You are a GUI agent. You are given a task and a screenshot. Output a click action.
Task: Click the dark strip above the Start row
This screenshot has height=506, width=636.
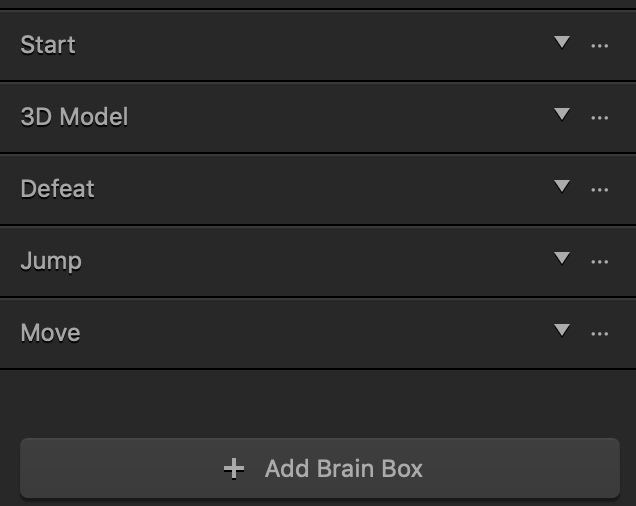318,4
